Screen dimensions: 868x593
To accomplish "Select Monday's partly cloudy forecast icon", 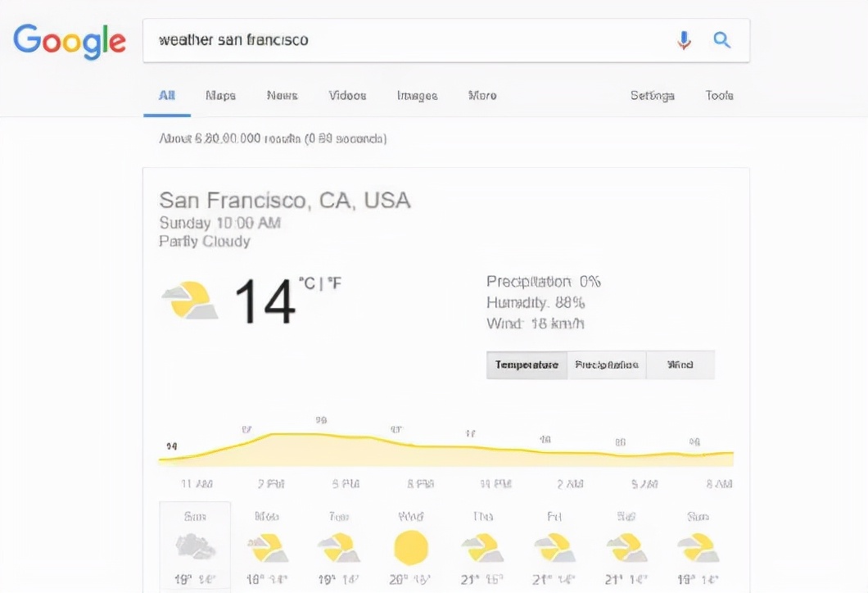I will pyautogui.click(x=267, y=548).
